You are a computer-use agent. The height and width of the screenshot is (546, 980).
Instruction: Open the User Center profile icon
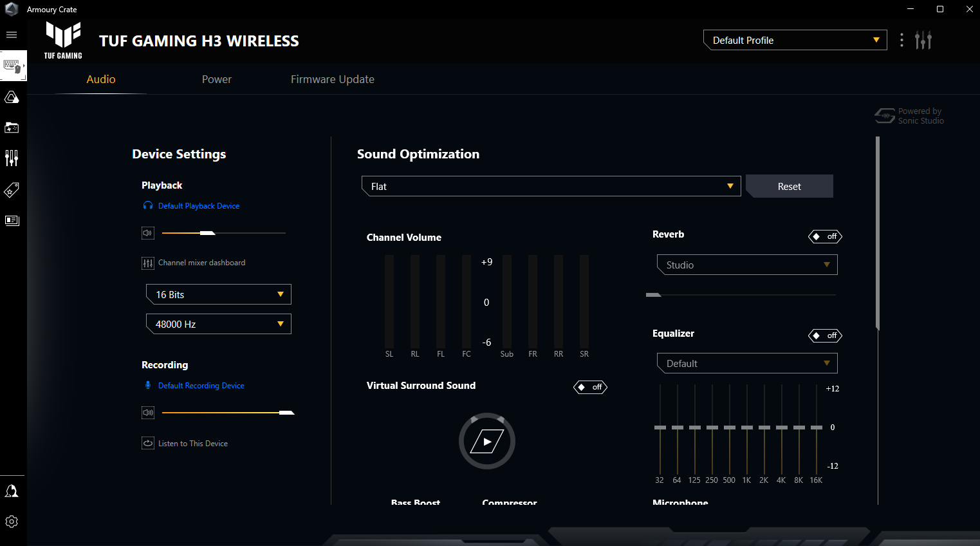(12, 491)
